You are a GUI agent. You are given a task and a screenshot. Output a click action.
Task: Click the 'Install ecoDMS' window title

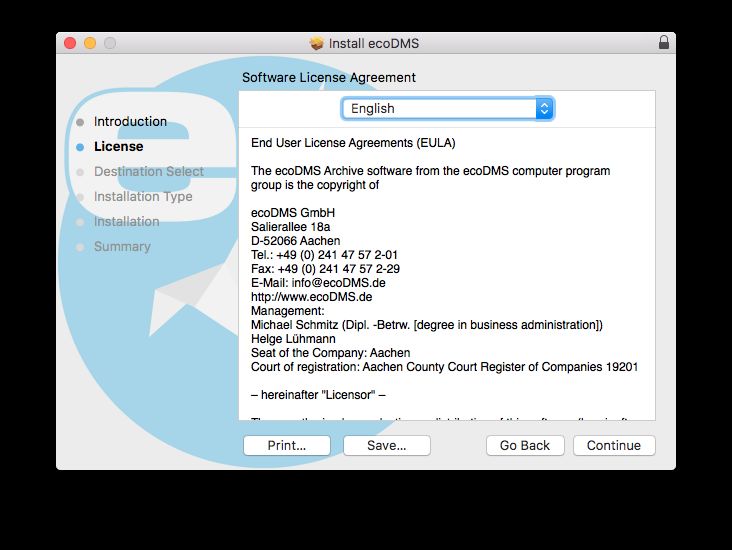[x=374, y=43]
